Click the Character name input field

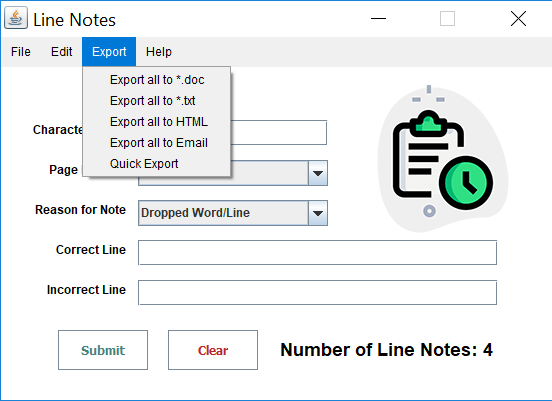pyautogui.click(x=278, y=132)
